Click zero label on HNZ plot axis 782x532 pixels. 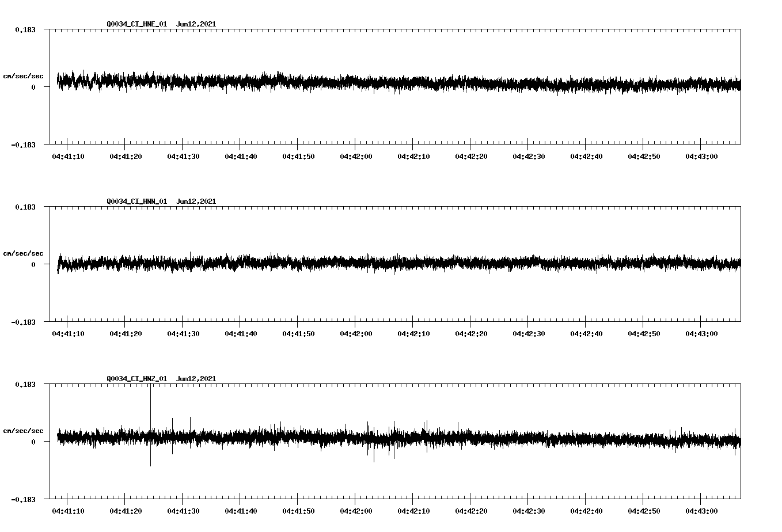[33, 442]
